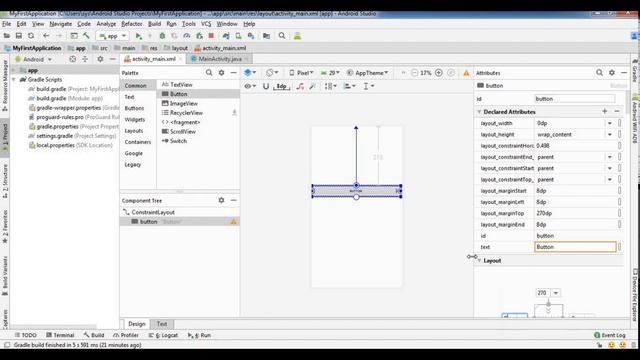Open the Refactor menu

point(131,24)
